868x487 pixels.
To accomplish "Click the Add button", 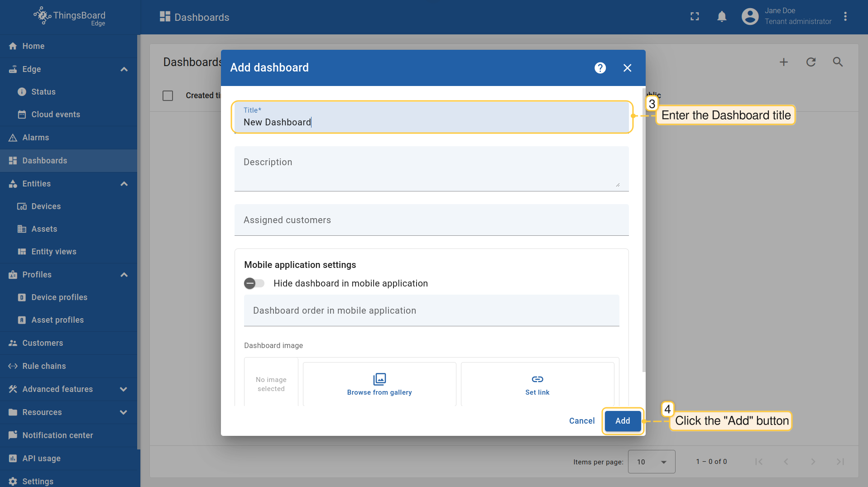I will [623, 421].
